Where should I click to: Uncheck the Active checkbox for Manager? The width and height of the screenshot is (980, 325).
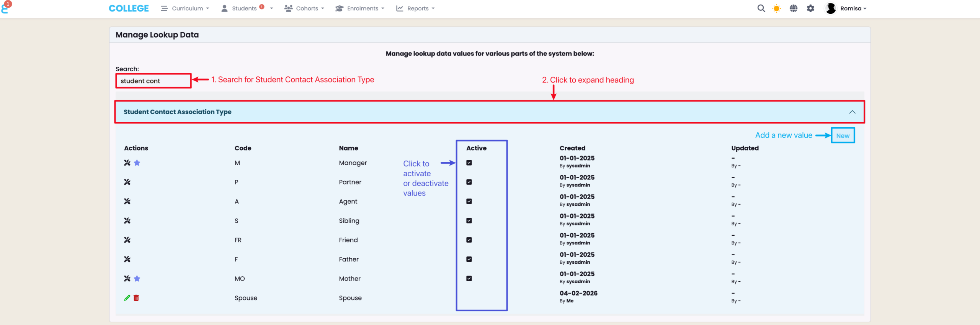(469, 163)
